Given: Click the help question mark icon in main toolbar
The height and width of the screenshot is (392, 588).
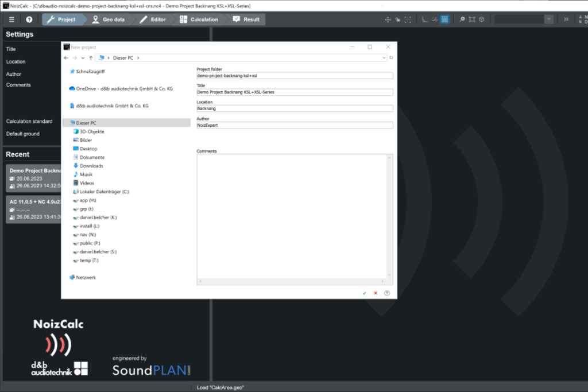Looking at the screenshot, I should pos(29,20).
